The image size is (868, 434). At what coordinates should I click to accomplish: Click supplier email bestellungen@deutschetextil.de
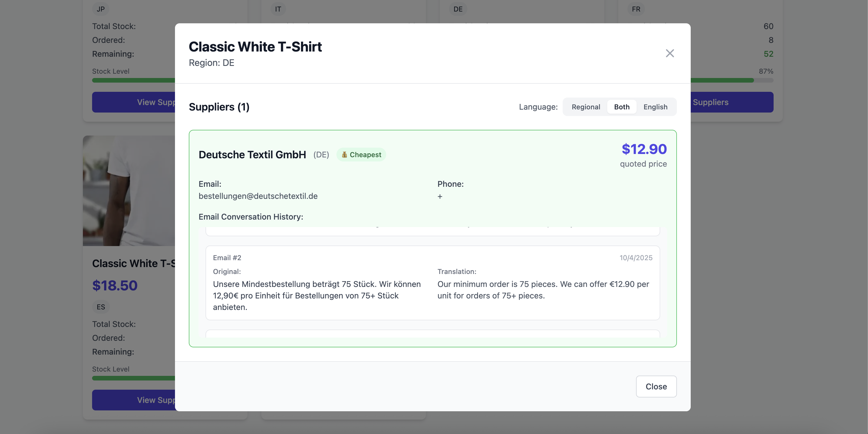point(258,196)
